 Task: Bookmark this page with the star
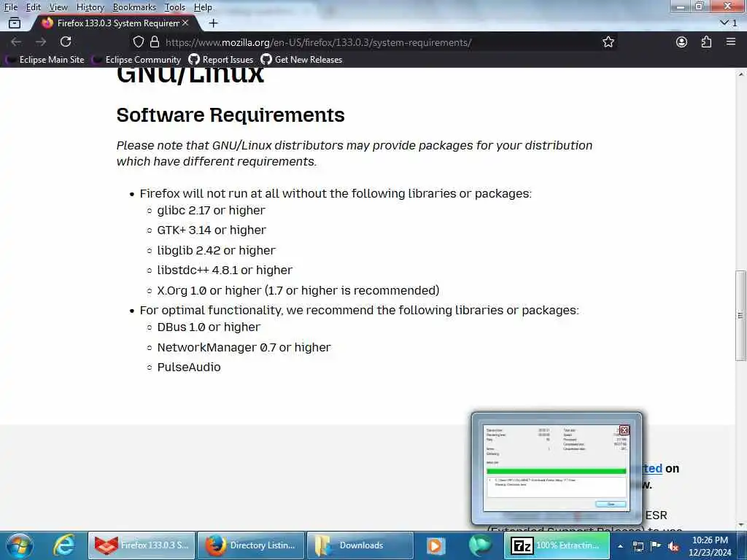(x=608, y=42)
